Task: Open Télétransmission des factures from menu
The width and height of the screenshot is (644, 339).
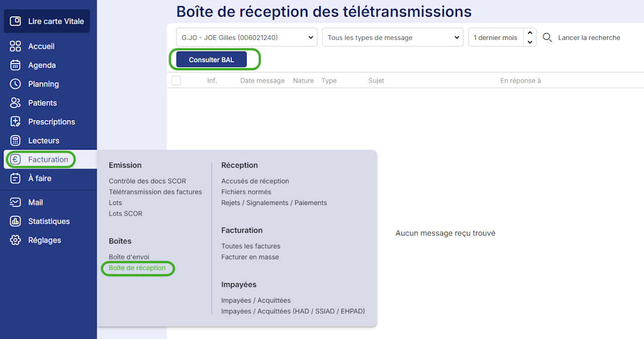Action: [x=155, y=192]
